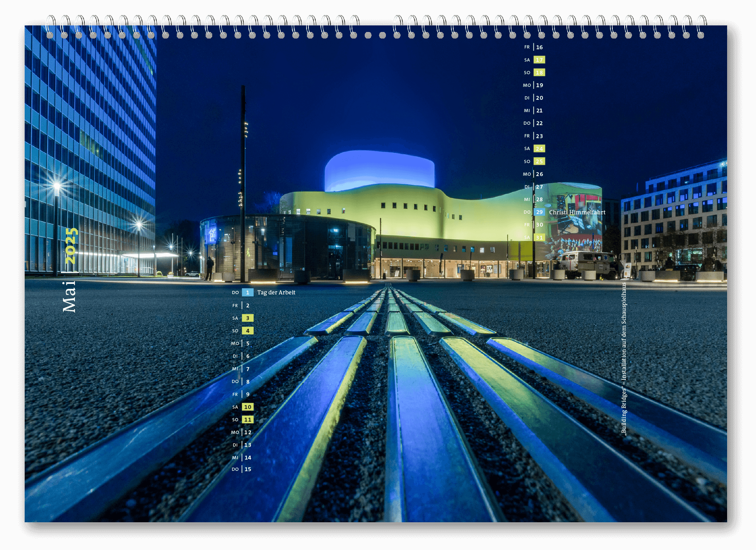The height and width of the screenshot is (550, 756).
Task: Click Sunday 25 highlighted date
Action: click(x=539, y=161)
